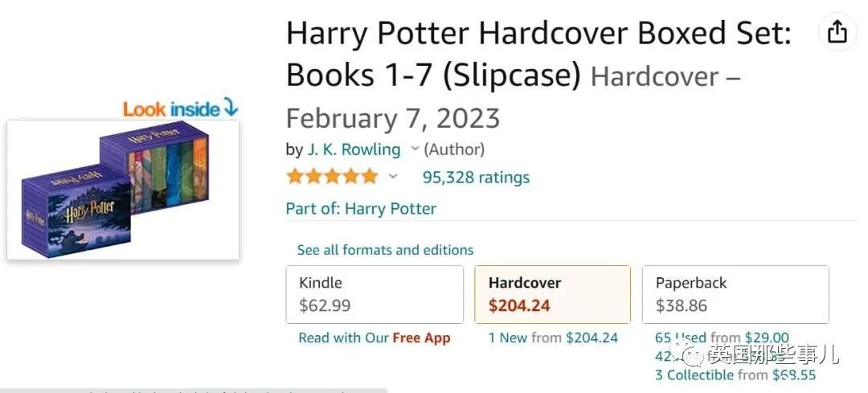This screenshot has height=393, width=868.
Task: Click the $204.24 Hardcover price
Action: [519, 305]
